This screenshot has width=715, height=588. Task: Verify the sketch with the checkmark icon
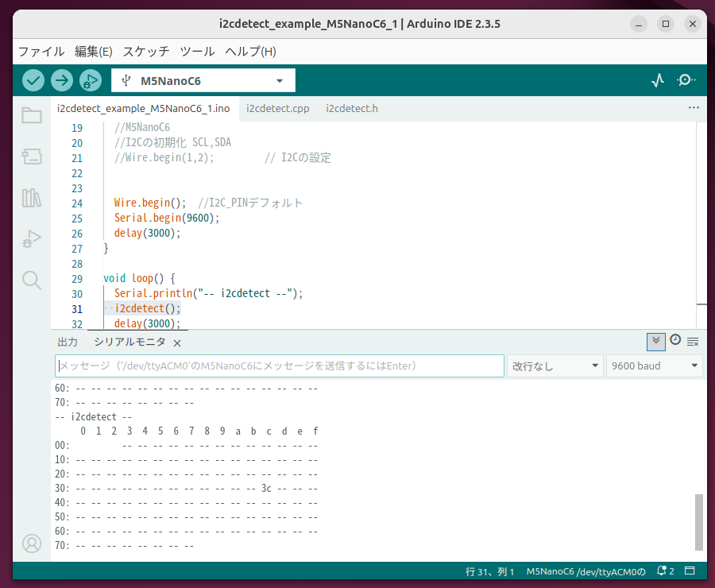pos(33,80)
